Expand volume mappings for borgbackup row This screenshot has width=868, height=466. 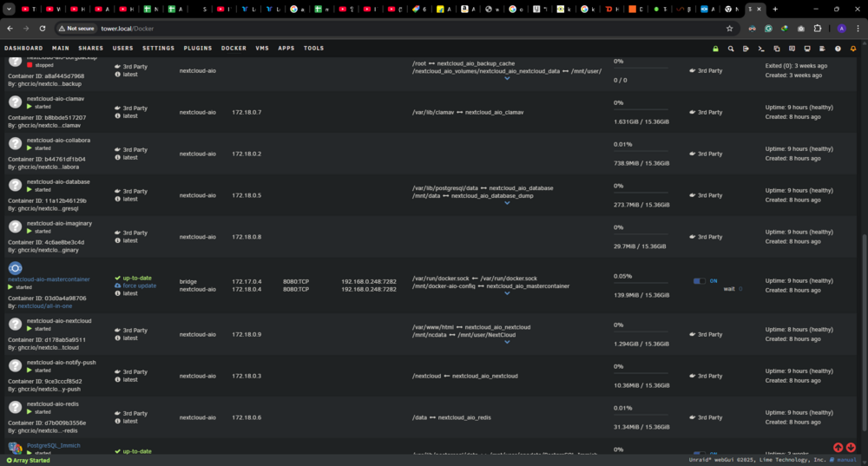coord(507,79)
